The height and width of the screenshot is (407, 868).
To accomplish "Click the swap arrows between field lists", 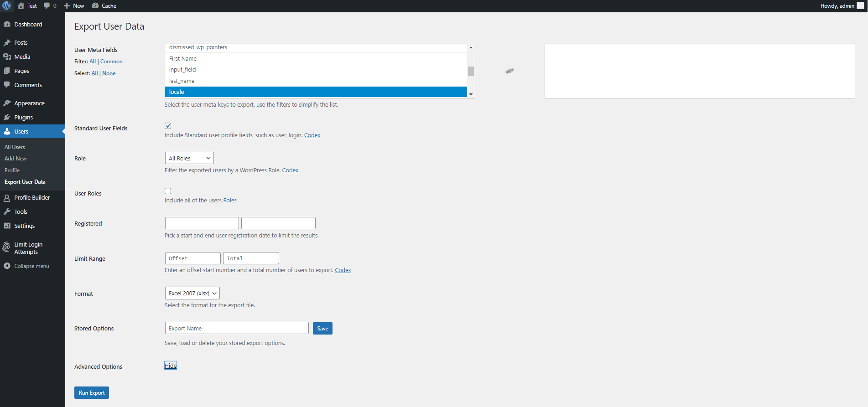I will [509, 71].
